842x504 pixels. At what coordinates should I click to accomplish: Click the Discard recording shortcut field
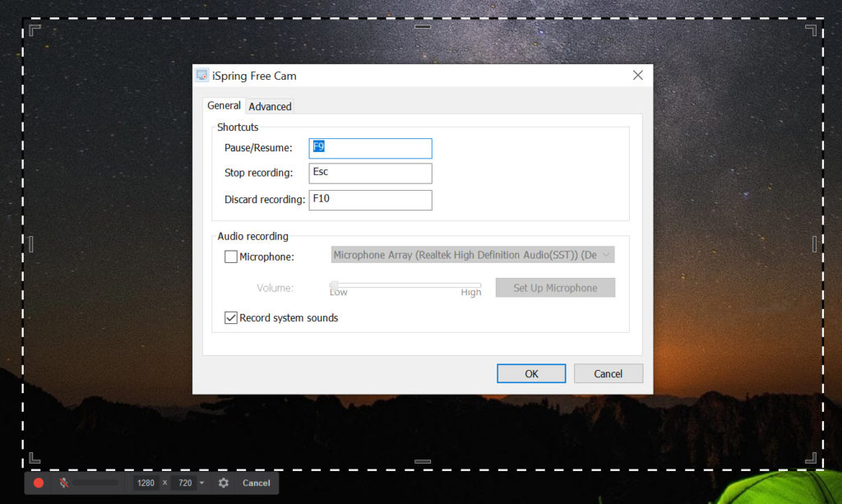[370, 200]
